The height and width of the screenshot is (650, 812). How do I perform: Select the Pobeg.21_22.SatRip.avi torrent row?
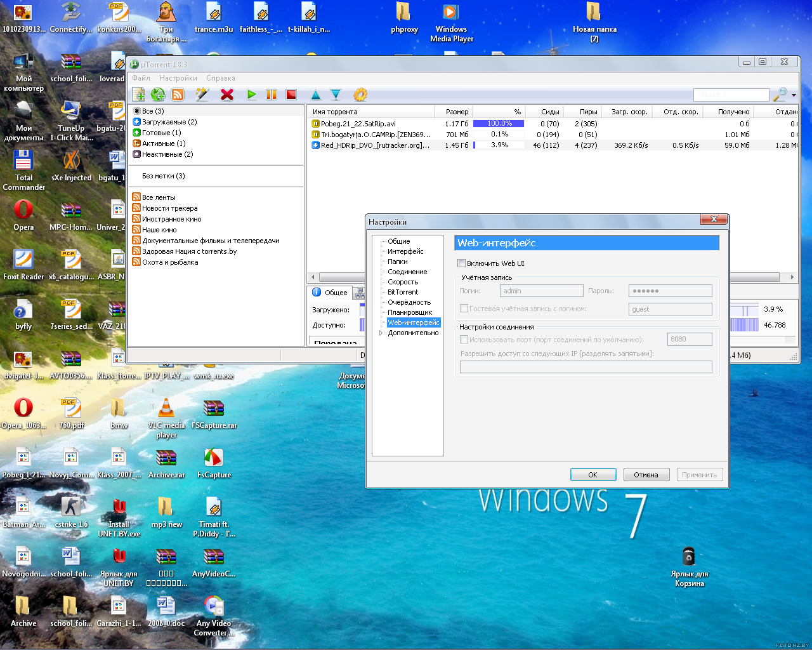(x=552, y=124)
